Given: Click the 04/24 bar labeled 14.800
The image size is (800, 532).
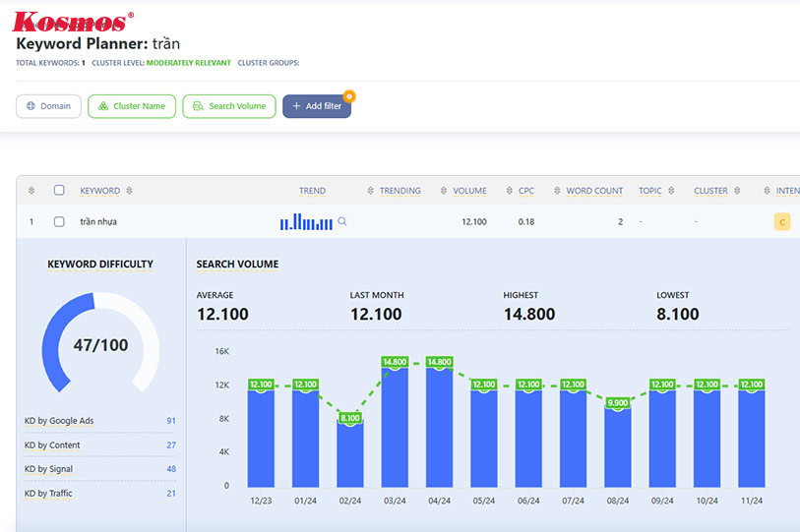Looking at the screenshot, I should pos(439,427).
